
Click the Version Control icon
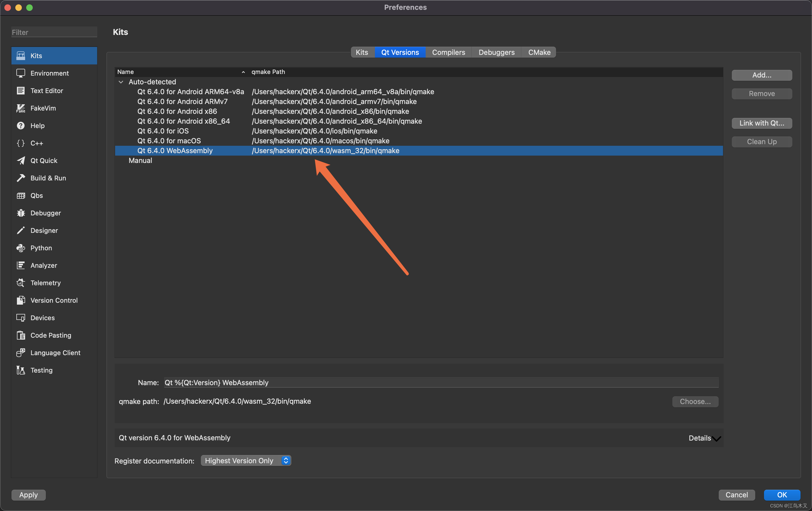click(20, 301)
